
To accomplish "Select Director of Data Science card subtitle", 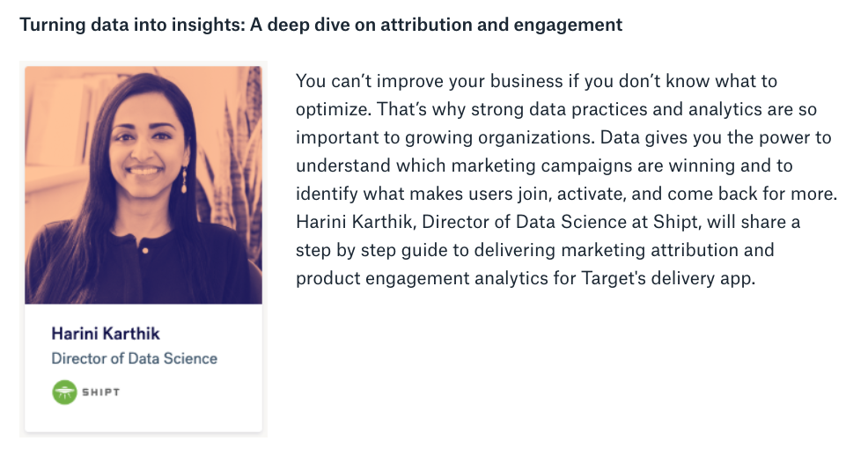I will coord(135,358).
